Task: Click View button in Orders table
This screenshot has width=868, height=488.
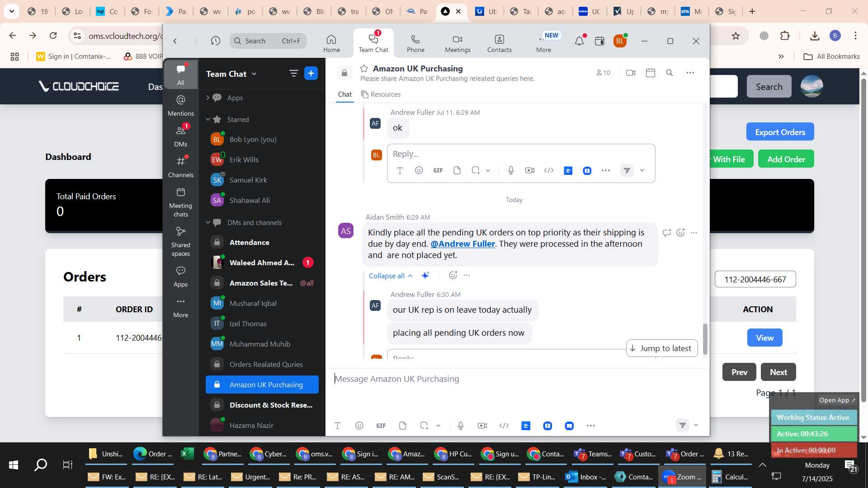Action: (764, 338)
